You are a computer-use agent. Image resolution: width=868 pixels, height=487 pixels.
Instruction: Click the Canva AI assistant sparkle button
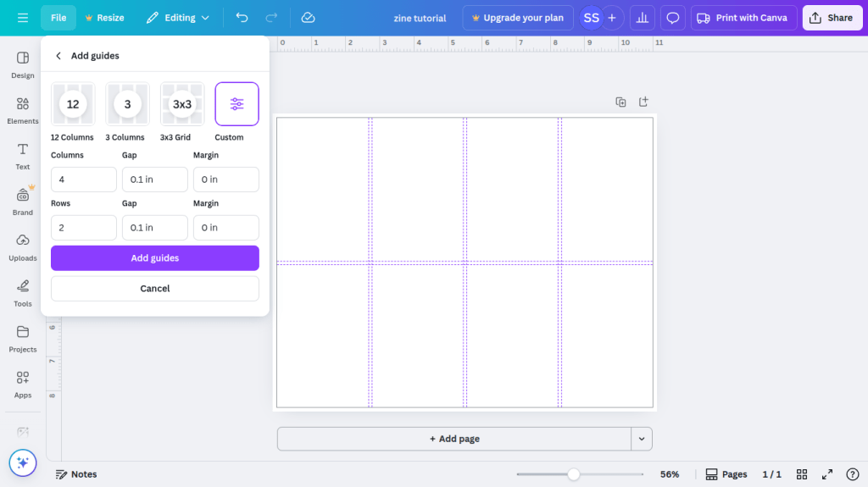click(x=23, y=462)
